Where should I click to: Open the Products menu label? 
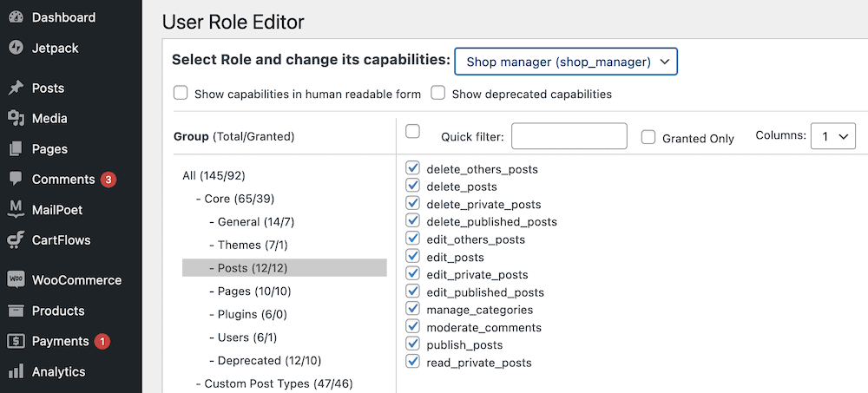click(58, 311)
